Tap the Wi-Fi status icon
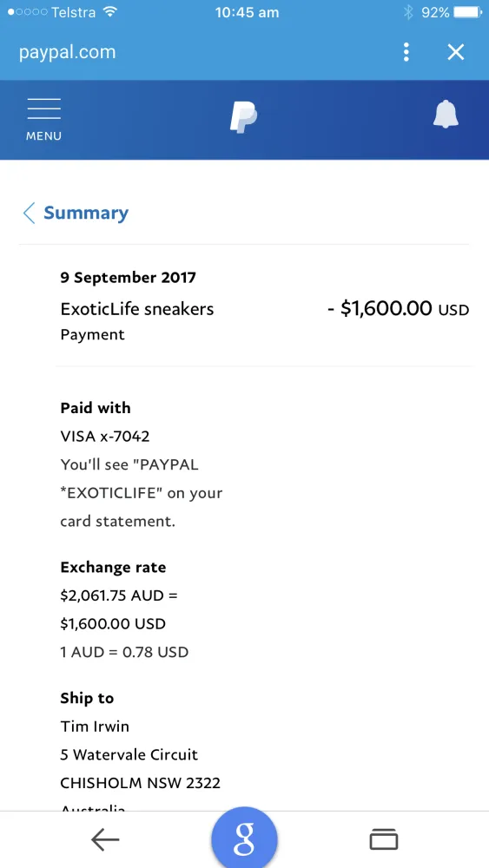 [111, 11]
